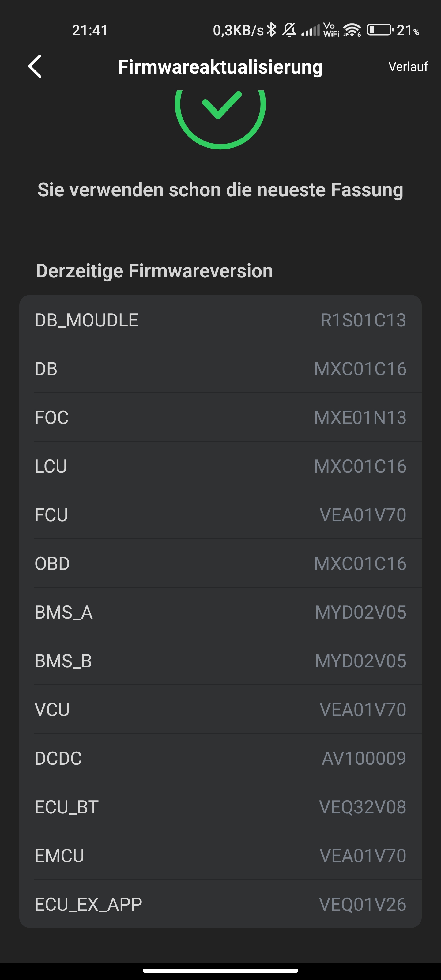Select the DCDC firmware entry

click(x=220, y=758)
